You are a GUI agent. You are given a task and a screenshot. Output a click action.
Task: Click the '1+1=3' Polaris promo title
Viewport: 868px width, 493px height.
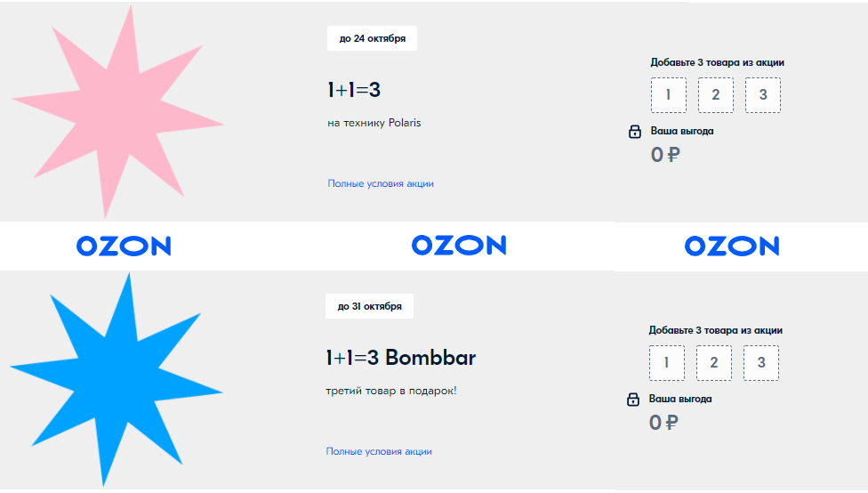(354, 90)
